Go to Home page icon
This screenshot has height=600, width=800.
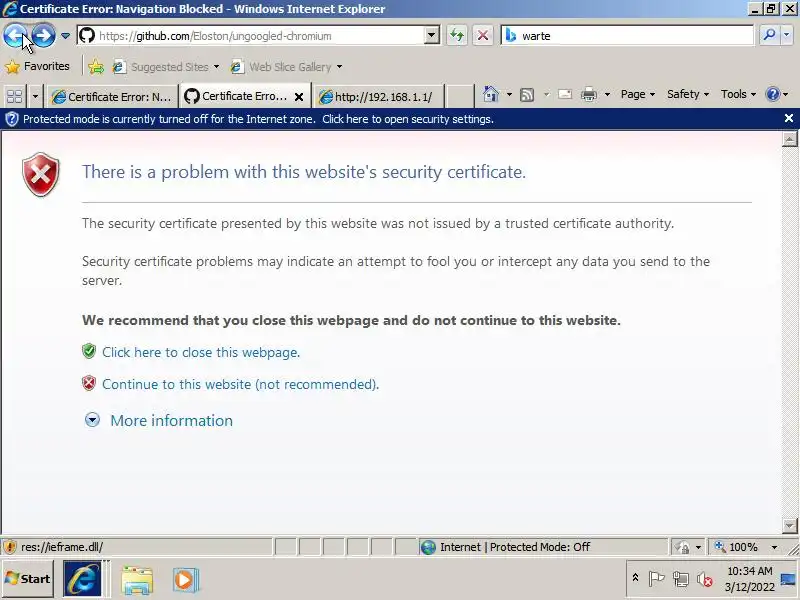click(x=491, y=94)
